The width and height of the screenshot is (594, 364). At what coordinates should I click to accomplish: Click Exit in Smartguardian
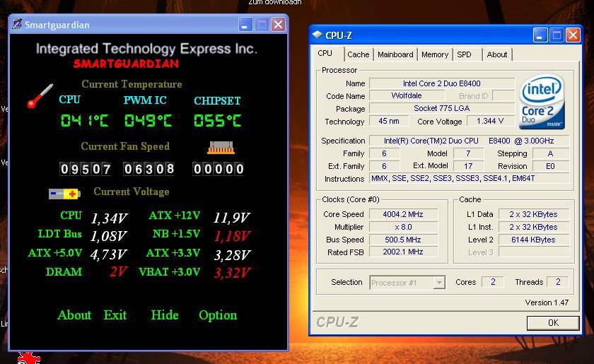click(x=115, y=315)
